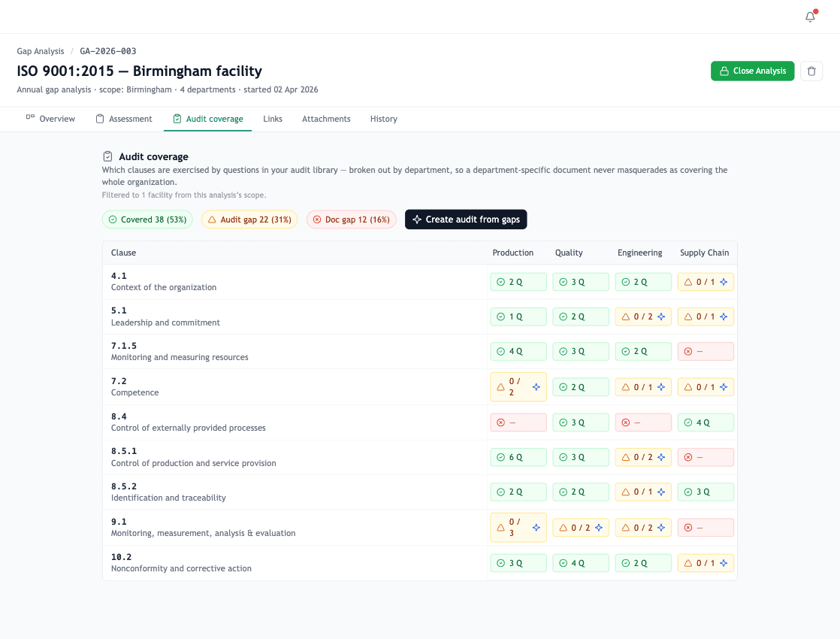
Task: Click the Production column header
Action: point(512,253)
